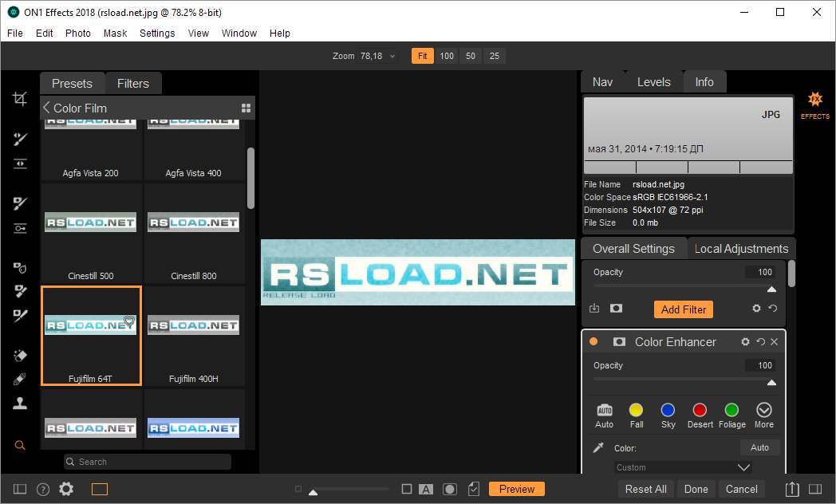Open preferences gear in bottom bar

click(66, 489)
